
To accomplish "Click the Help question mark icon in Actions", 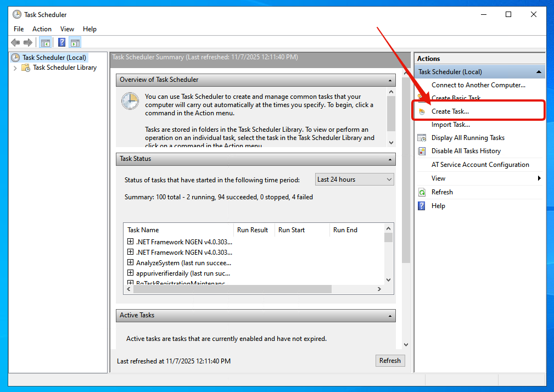I will [x=422, y=206].
